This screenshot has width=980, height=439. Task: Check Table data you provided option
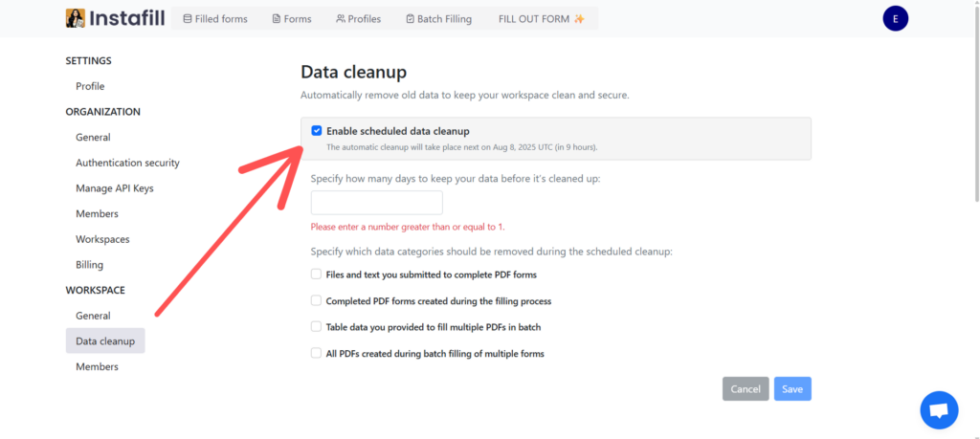(316, 326)
